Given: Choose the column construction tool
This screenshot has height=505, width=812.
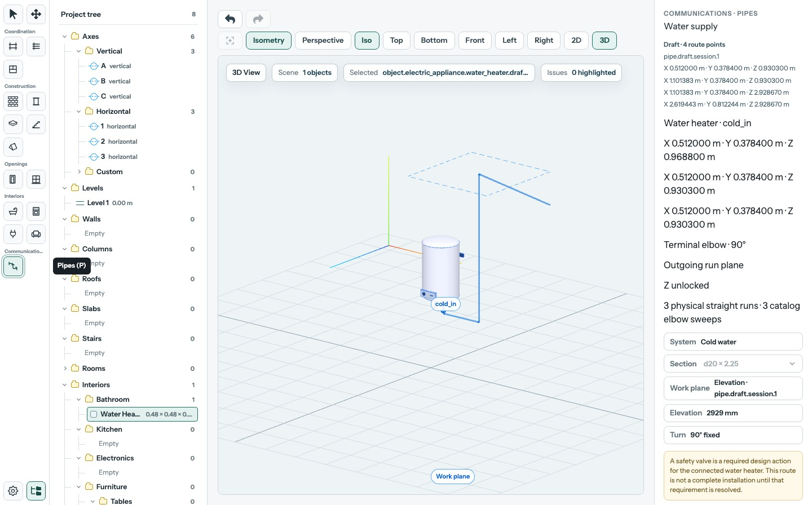Looking at the screenshot, I should (x=36, y=101).
